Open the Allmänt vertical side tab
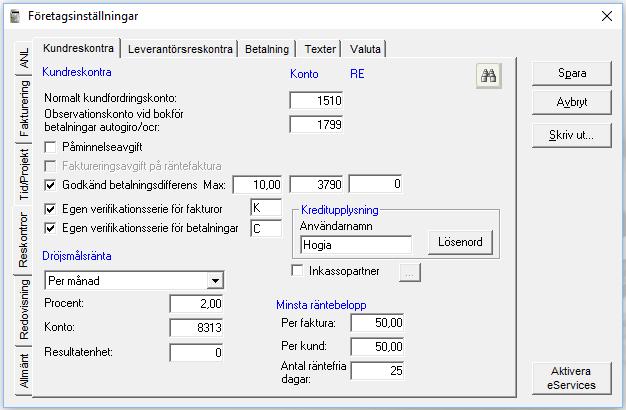The height and width of the screenshot is (410, 626). coord(24,371)
